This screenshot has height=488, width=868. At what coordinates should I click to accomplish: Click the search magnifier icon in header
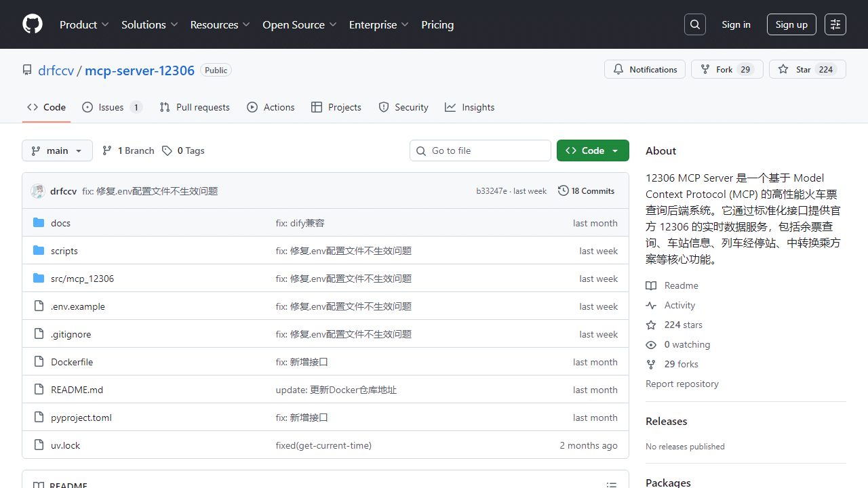tap(695, 24)
